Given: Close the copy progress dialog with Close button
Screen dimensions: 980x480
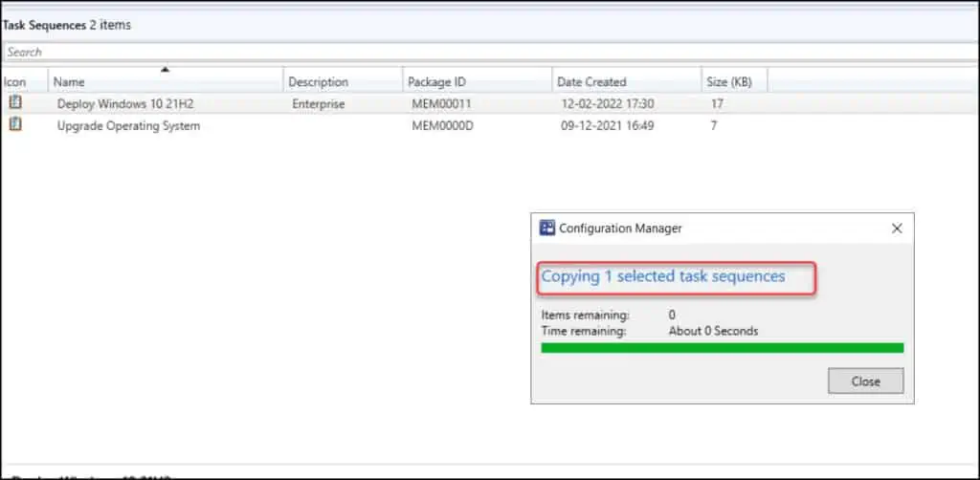Looking at the screenshot, I should click(865, 382).
